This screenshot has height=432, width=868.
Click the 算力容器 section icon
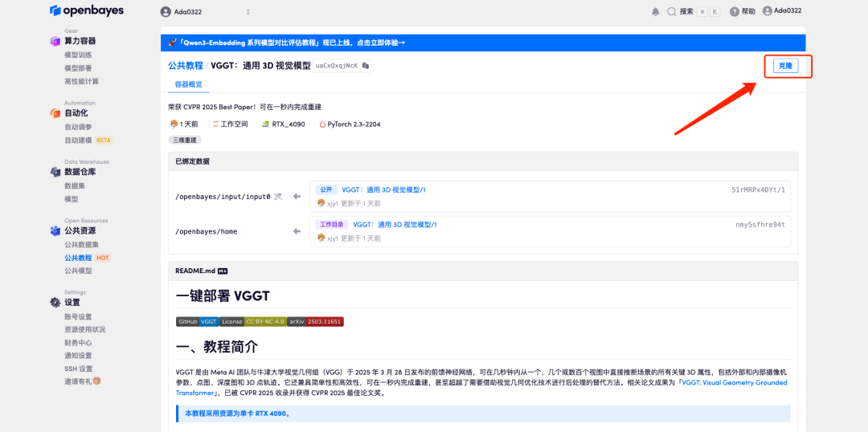click(x=55, y=41)
